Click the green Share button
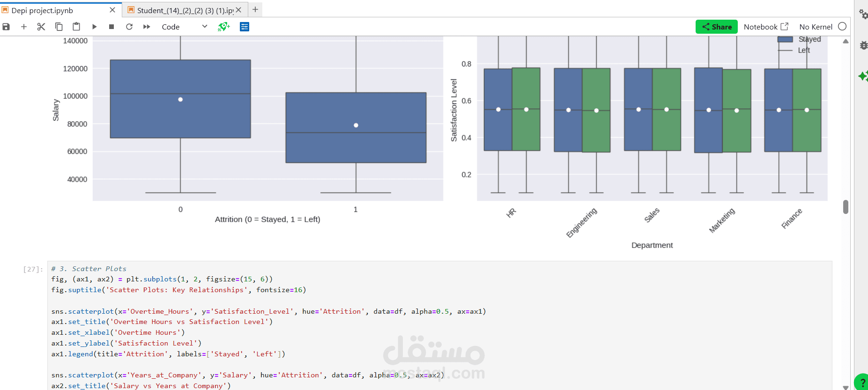 (x=716, y=27)
